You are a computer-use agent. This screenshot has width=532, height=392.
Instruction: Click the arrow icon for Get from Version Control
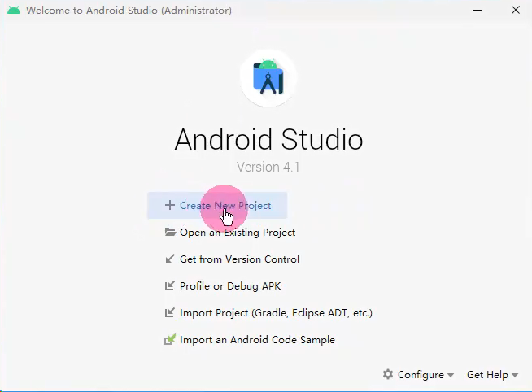170,259
